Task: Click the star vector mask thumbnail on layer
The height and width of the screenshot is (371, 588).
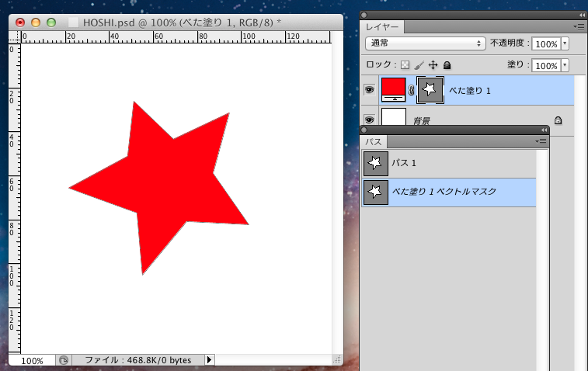Action: pos(430,90)
